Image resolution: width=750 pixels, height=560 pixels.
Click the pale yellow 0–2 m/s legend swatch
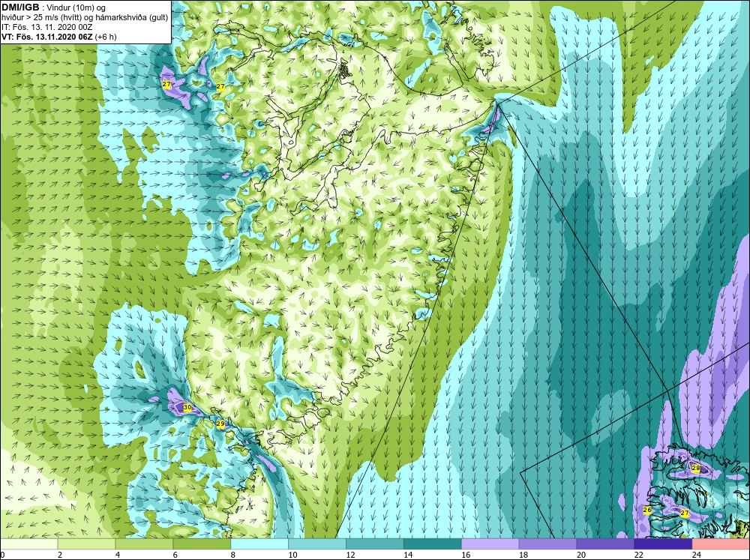[x=29, y=544]
